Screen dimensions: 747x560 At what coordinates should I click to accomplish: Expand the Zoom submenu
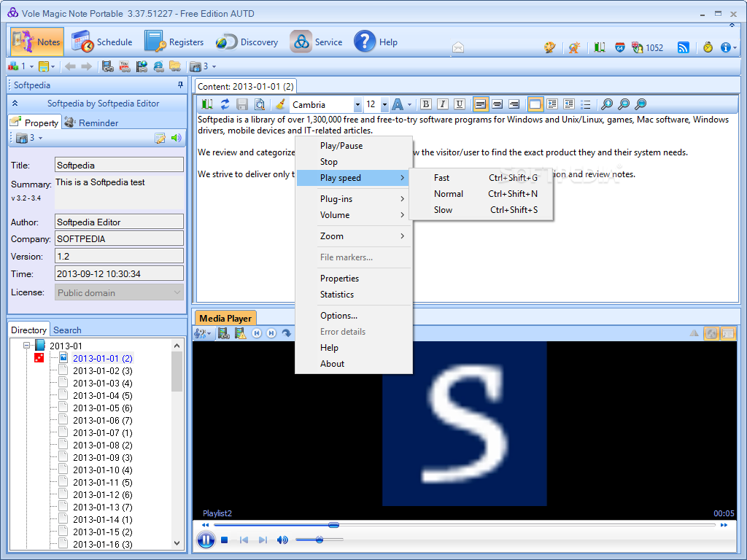(354, 236)
